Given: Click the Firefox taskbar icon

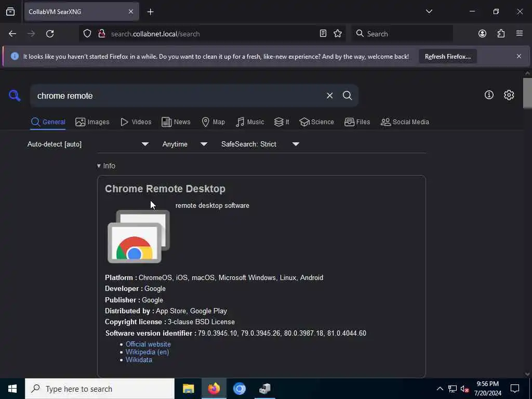Looking at the screenshot, I should tap(214, 389).
